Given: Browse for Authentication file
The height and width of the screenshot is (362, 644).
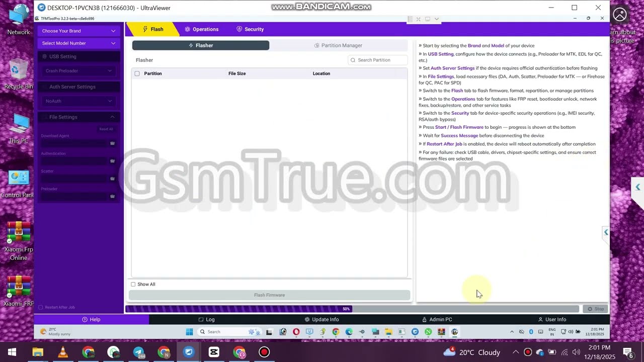Looking at the screenshot, I should (112, 161).
